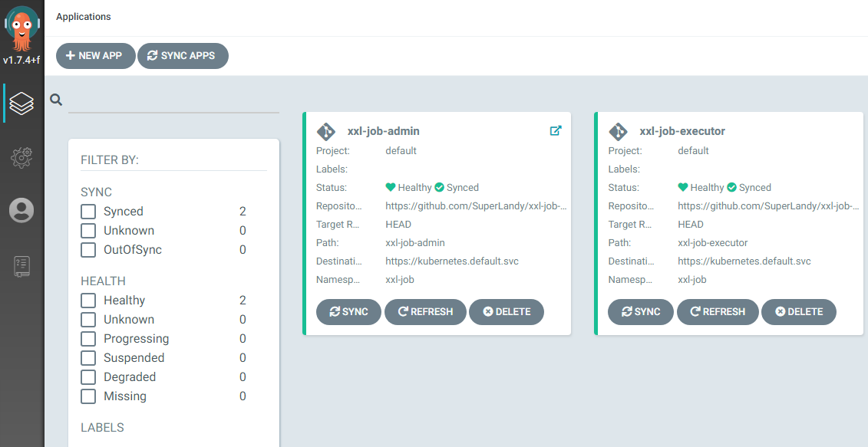This screenshot has height=447, width=868.
Task: Open the User Info sidebar icon
Action: tap(21, 210)
